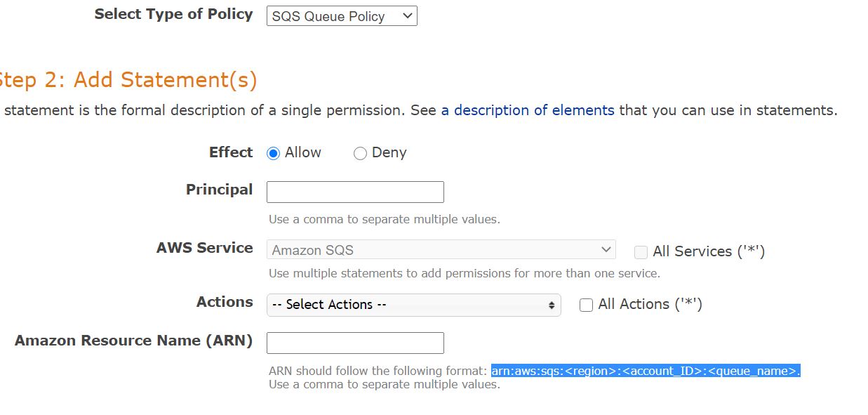Click the Amazon Resource Name input field
The image size is (868, 415).
pos(355,343)
